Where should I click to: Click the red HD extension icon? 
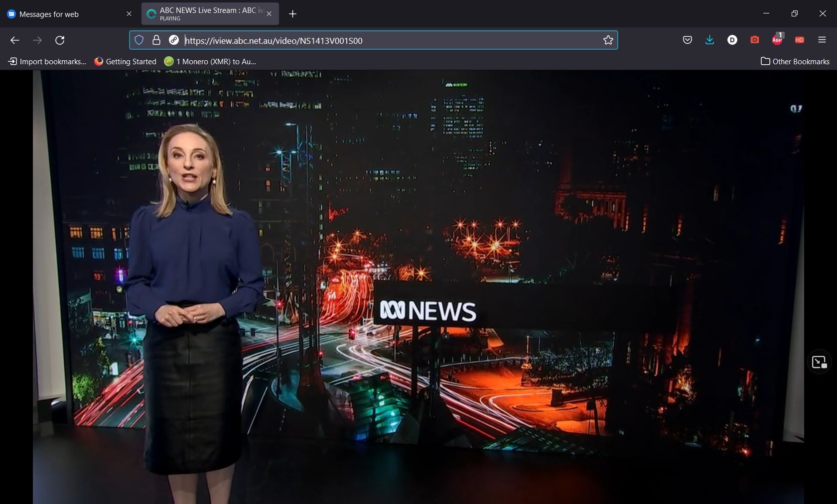pos(799,40)
